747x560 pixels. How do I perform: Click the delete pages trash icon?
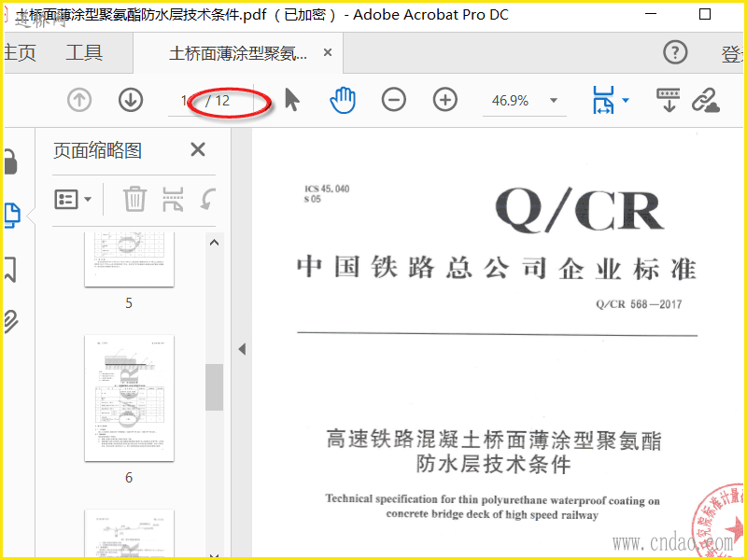(134, 199)
